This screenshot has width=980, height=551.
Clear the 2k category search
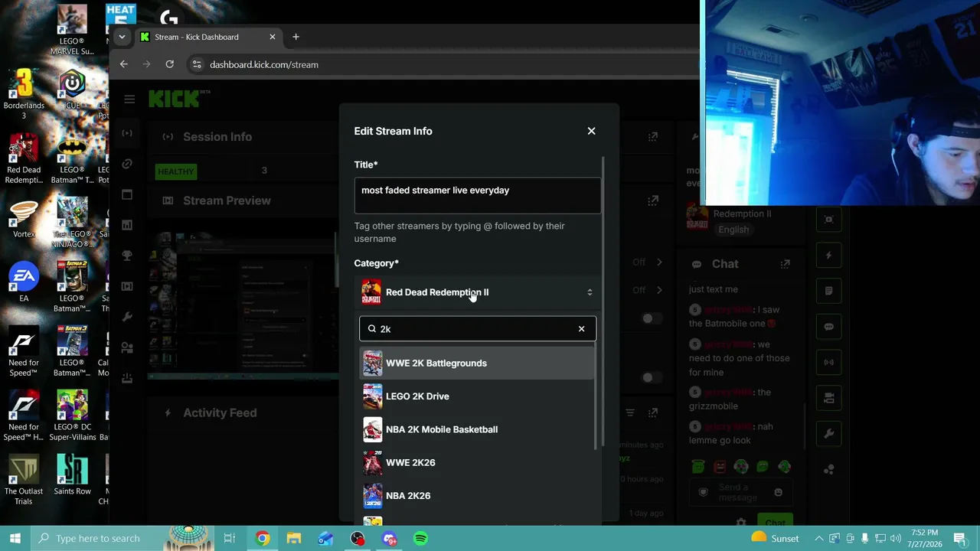click(x=581, y=329)
